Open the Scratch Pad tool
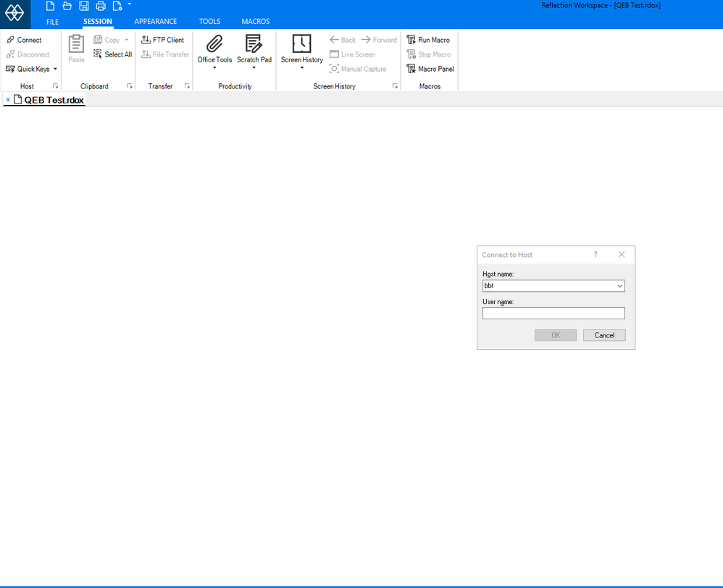The image size is (723, 588). (x=254, y=43)
